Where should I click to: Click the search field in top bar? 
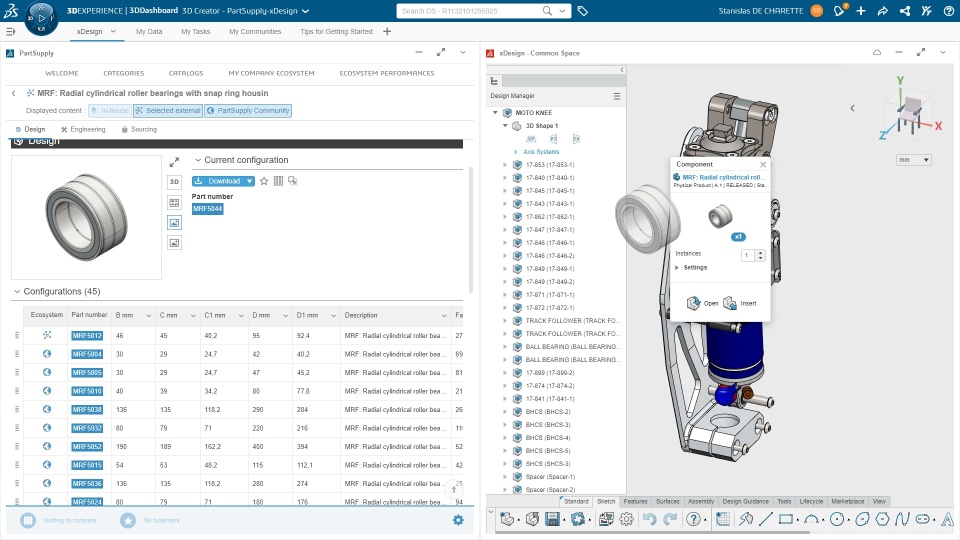[x=470, y=11]
